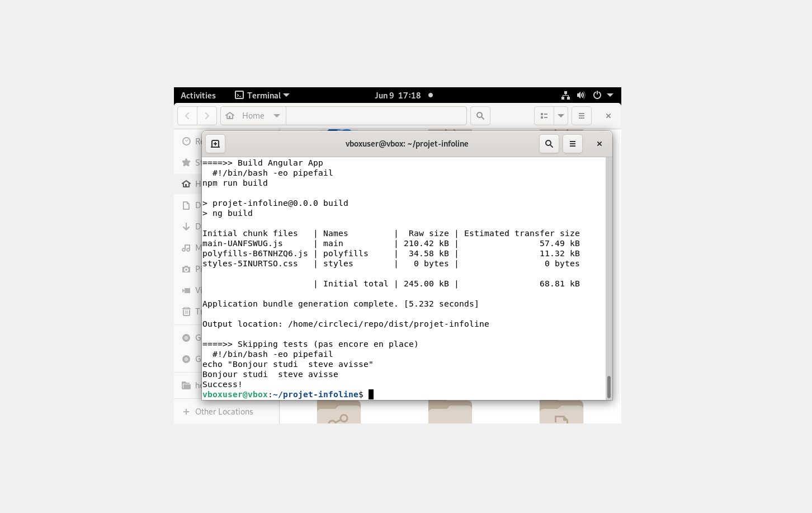Open the Terminal search icon
Image resolution: width=812 pixels, height=513 pixels.
pos(549,144)
